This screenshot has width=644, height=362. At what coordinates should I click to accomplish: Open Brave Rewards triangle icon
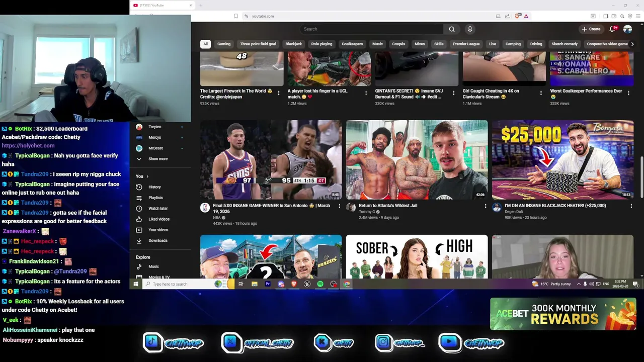(x=526, y=16)
